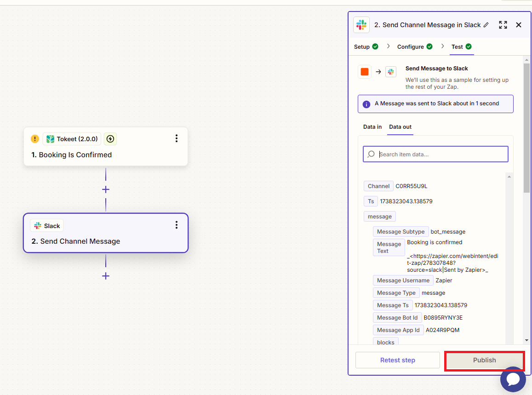
Task: Open the chat support bubble
Action: (513, 379)
